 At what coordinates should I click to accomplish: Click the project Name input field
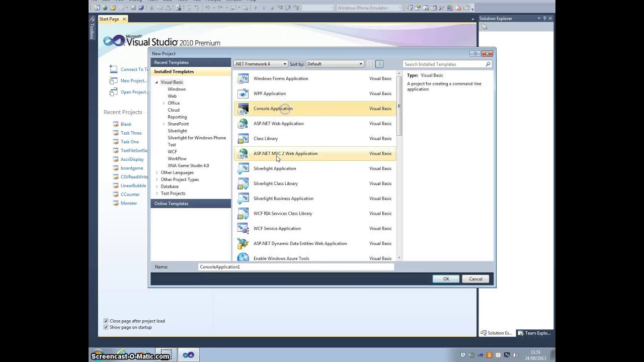(296, 267)
